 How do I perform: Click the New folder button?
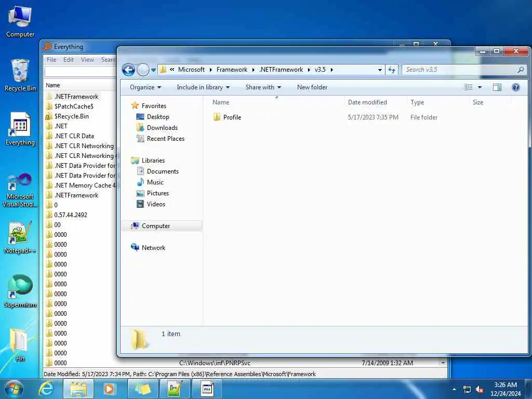[x=312, y=87]
